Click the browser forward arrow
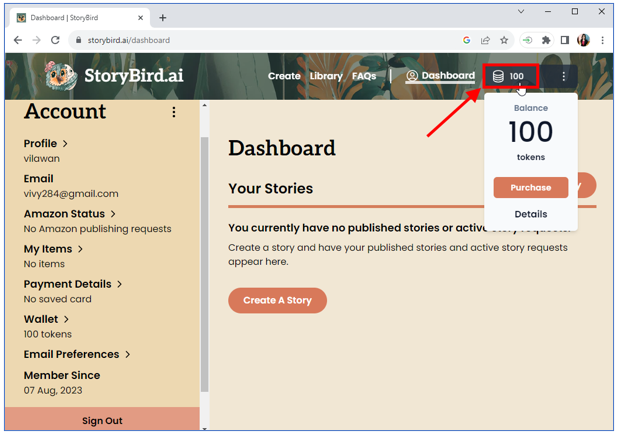The image size is (618, 434). point(36,40)
